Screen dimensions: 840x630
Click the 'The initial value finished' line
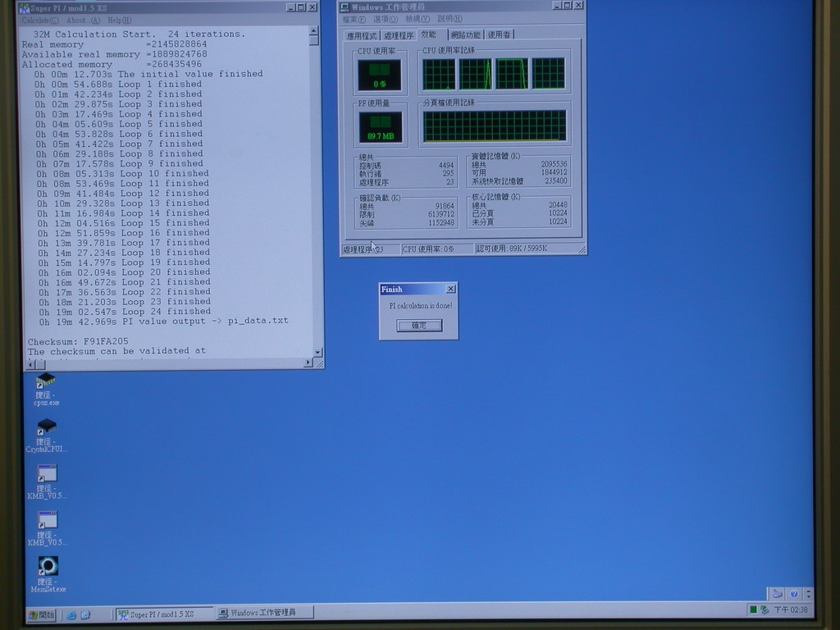point(148,74)
